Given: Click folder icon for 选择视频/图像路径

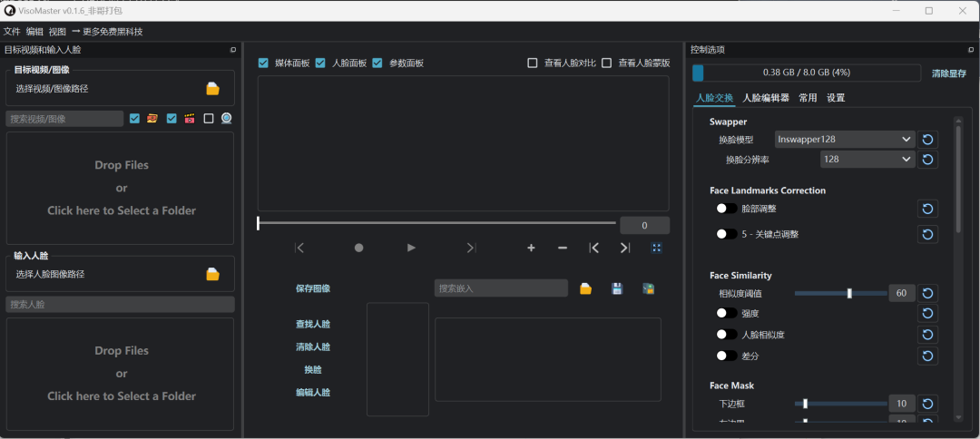Looking at the screenshot, I should [212, 89].
